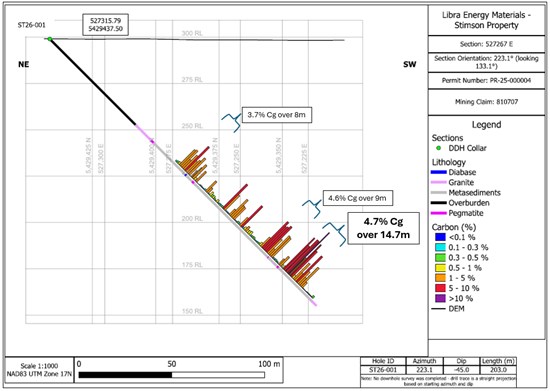Click the collar coordinates box 527315.79
550x391 pixels.
pyautogui.click(x=106, y=25)
